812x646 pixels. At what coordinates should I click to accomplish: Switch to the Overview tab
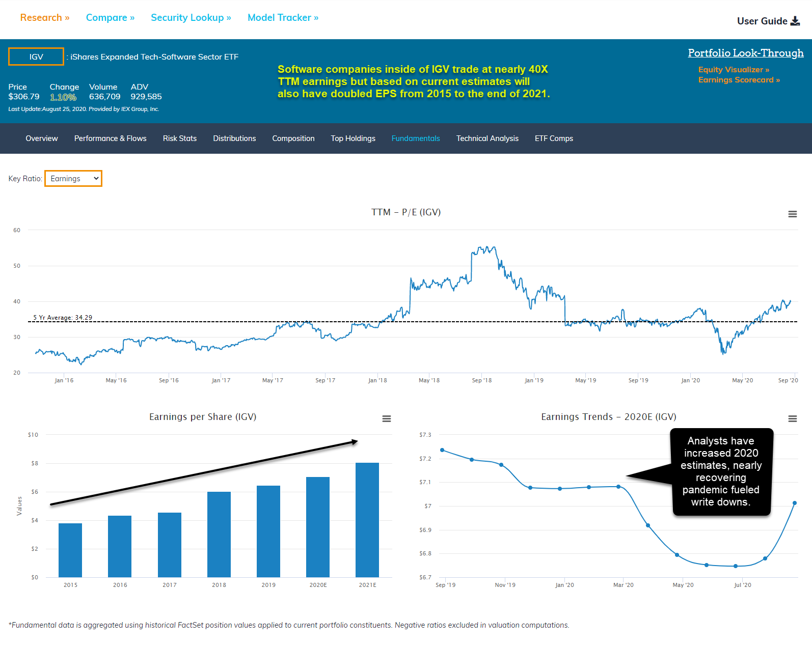[x=42, y=138]
